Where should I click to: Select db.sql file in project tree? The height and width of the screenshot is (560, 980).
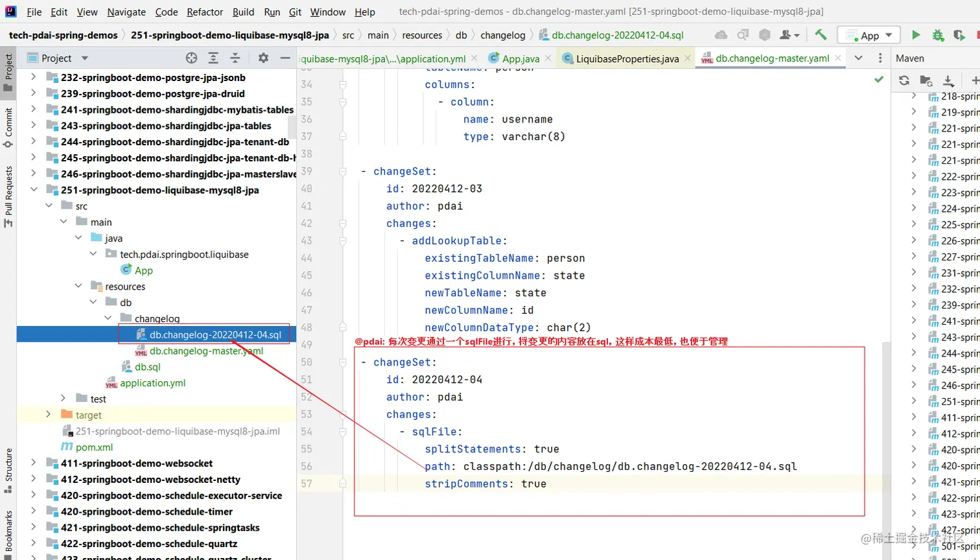[x=147, y=367]
